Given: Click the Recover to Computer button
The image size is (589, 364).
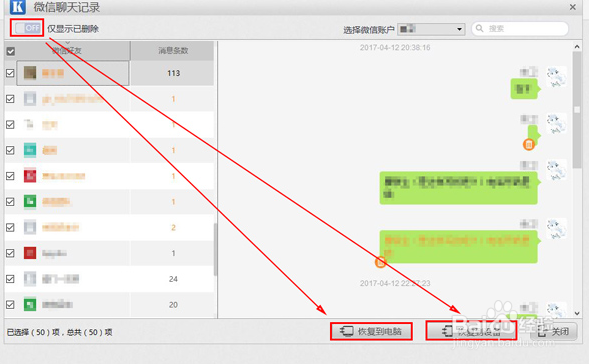Looking at the screenshot, I should point(372,331).
